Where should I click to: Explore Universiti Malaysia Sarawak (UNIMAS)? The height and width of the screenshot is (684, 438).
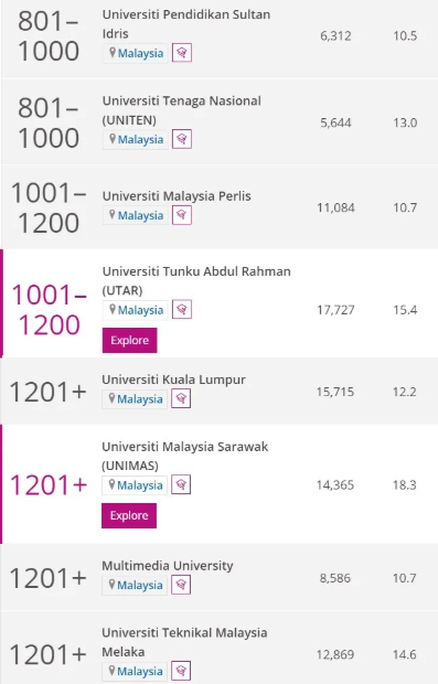[x=129, y=516]
